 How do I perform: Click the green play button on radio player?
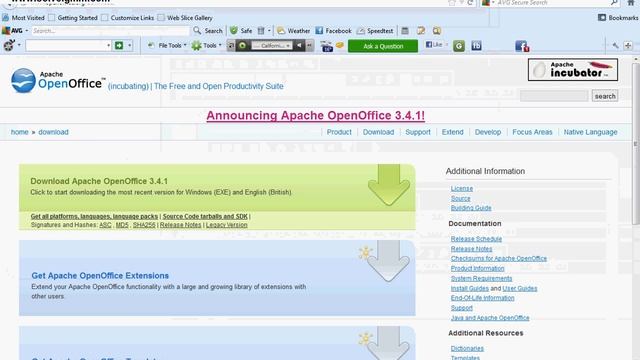point(242,45)
